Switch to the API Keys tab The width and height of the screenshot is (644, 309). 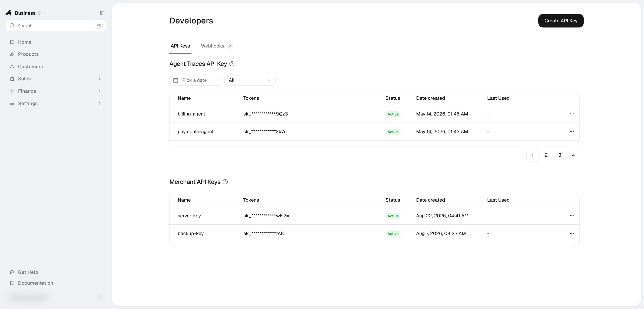180,46
